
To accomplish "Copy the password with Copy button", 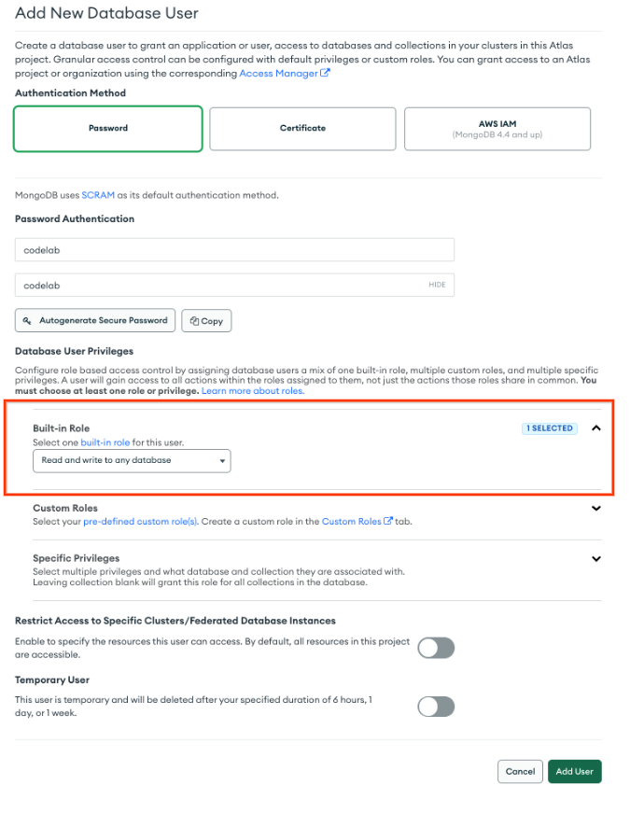I will point(206,321).
